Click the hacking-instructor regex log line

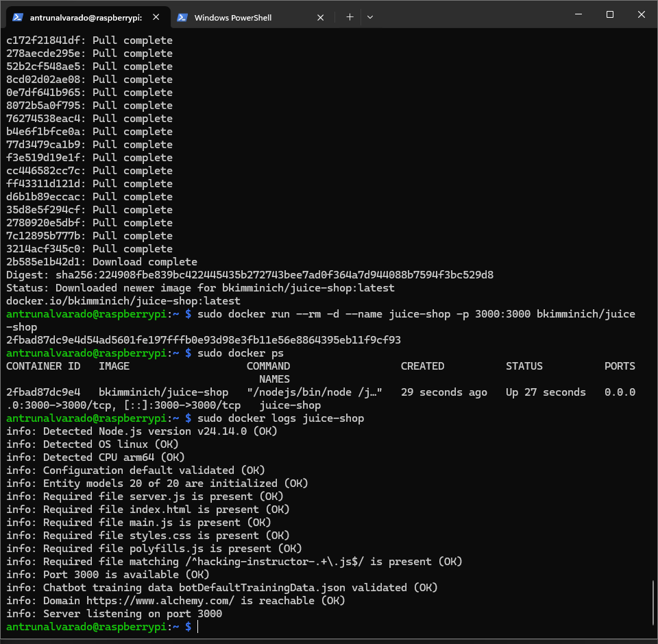234,561
